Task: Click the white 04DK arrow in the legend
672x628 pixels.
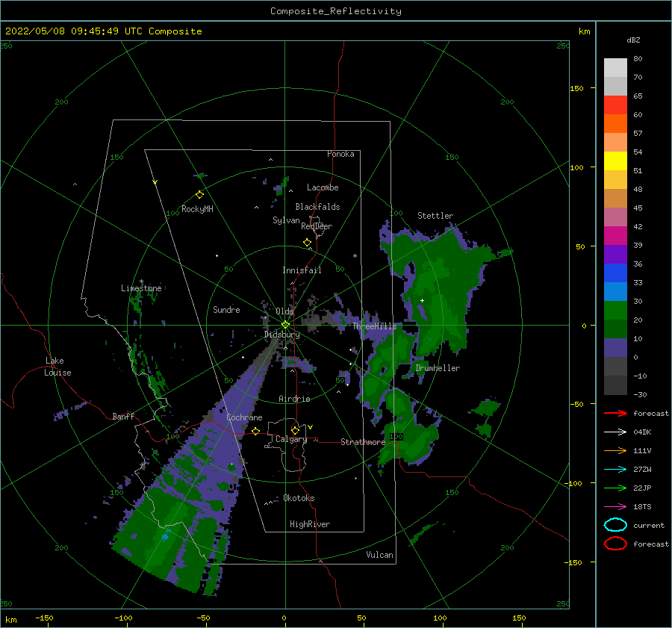Action: pyautogui.click(x=615, y=432)
